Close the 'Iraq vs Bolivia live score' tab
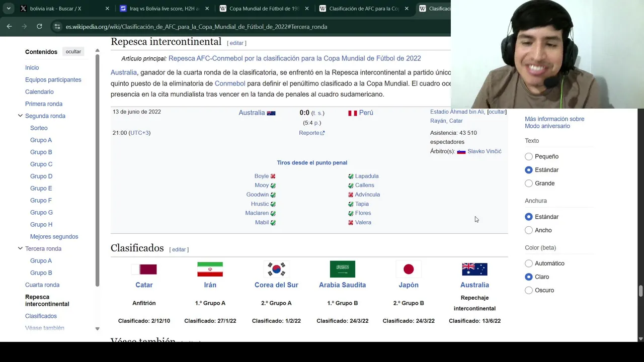The height and width of the screenshot is (362, 644). coord(207,9)
